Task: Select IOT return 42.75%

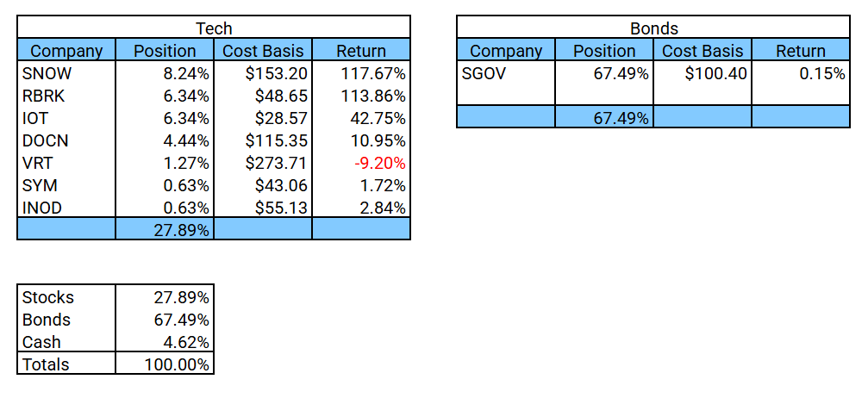Action: tap(361, 119)
